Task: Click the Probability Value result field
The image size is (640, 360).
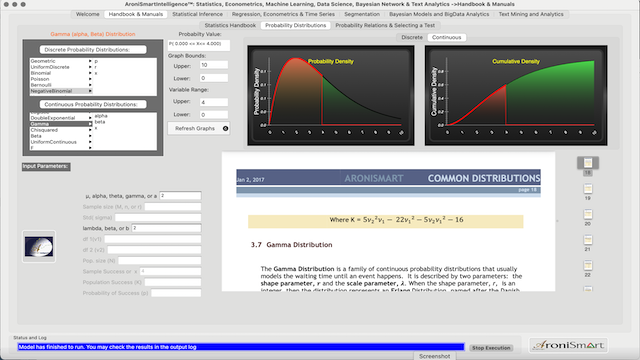Action: click(x=199, y=45)
